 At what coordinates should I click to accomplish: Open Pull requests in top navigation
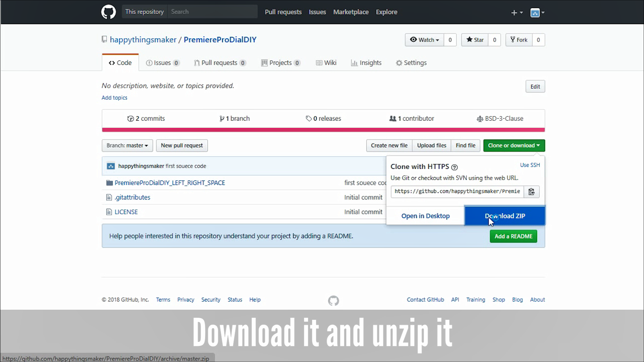coord(283,12)
